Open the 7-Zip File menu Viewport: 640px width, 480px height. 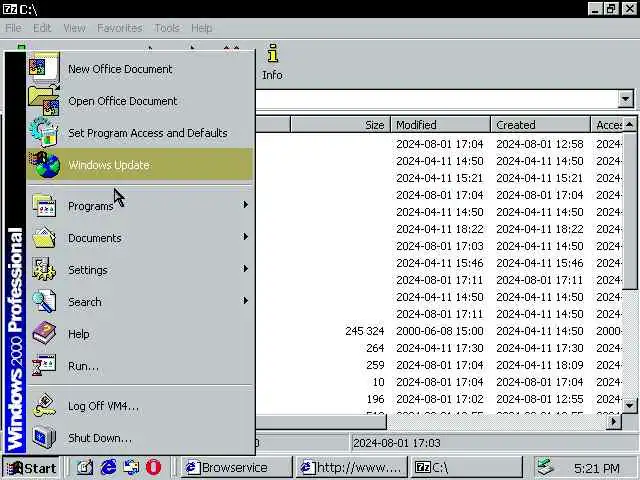pos(13,28)
